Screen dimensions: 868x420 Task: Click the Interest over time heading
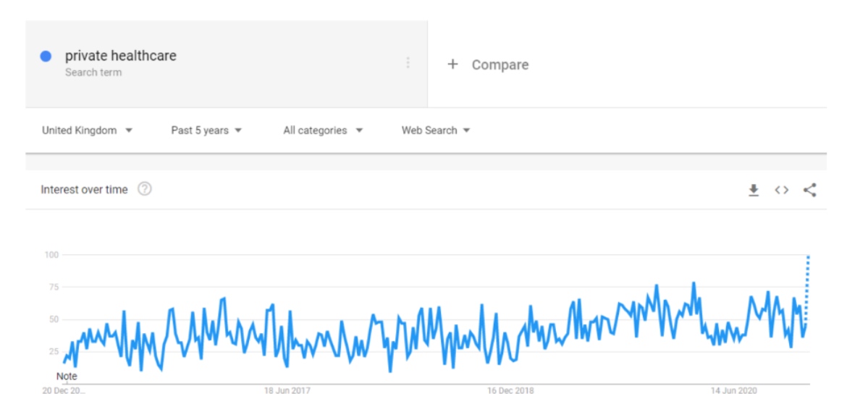click(x=84, y=190)
